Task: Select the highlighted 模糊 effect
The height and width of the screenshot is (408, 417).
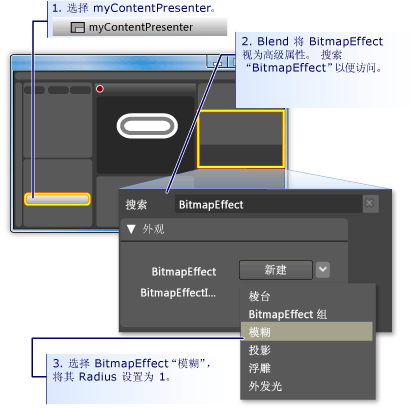Action: pyautogui.click(x=306, y=332)
